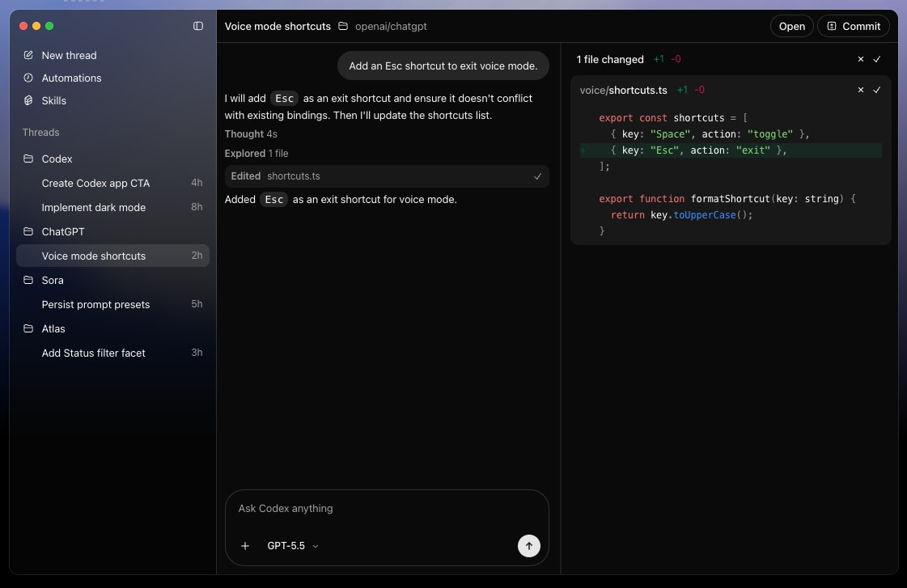Click the Space toggle shortcut line
The image size is (907, 588).
(710, 134)
